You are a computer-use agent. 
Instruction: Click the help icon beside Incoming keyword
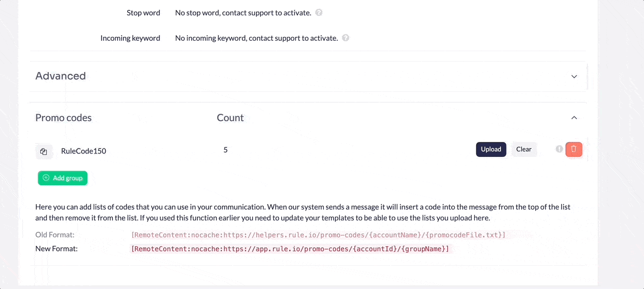(x=346, y=38)
